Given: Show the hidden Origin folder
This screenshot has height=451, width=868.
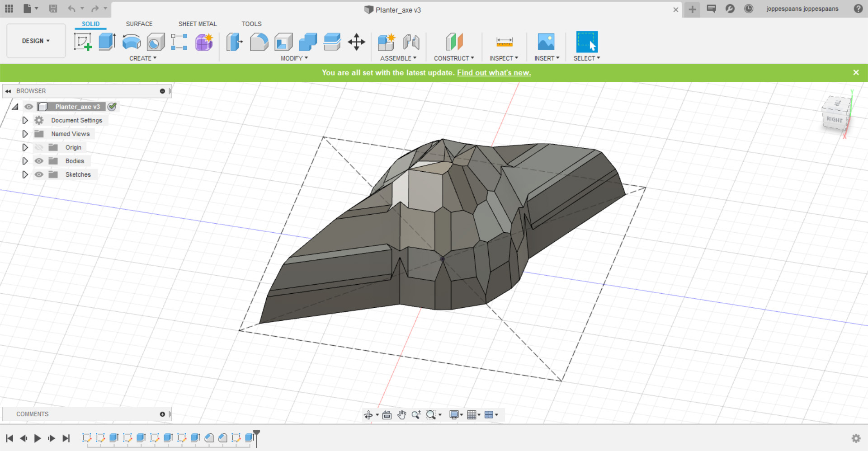Looking at the screenshot, I should [x=39, y=147].
